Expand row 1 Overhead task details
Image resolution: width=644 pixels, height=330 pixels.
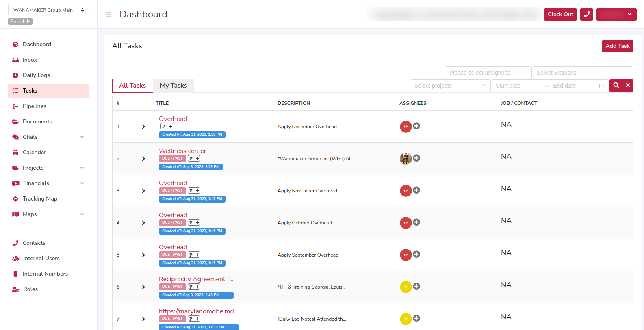coord(143,127)
